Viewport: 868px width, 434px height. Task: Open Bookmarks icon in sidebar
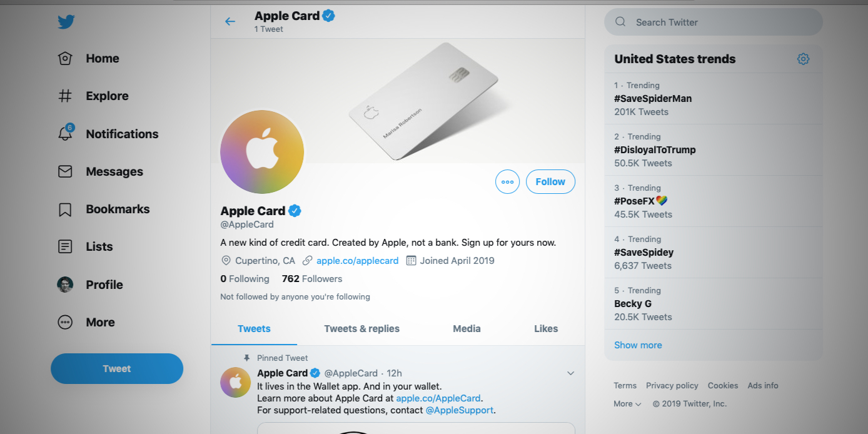[x=65, y=209]
